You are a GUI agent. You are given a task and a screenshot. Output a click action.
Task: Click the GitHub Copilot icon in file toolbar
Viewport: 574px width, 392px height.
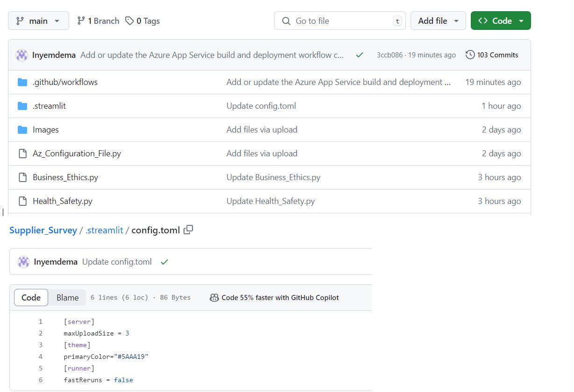pos(214,298)
